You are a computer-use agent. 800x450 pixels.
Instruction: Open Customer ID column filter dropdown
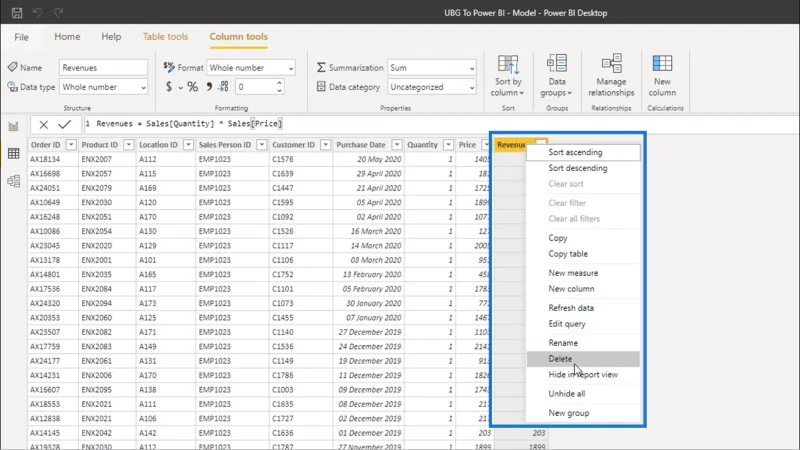325,145
